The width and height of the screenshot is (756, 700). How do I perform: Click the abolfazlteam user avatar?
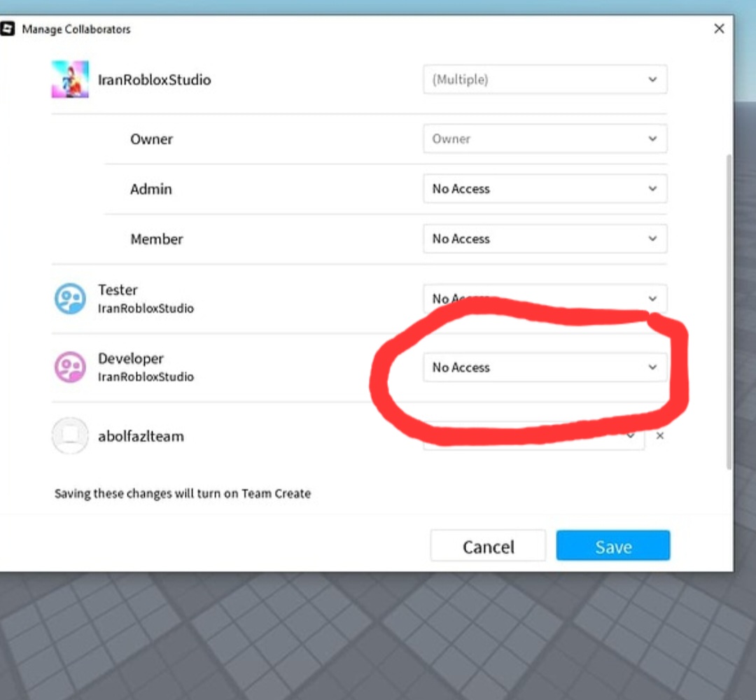pyautogui.click(x=70, y=435)
